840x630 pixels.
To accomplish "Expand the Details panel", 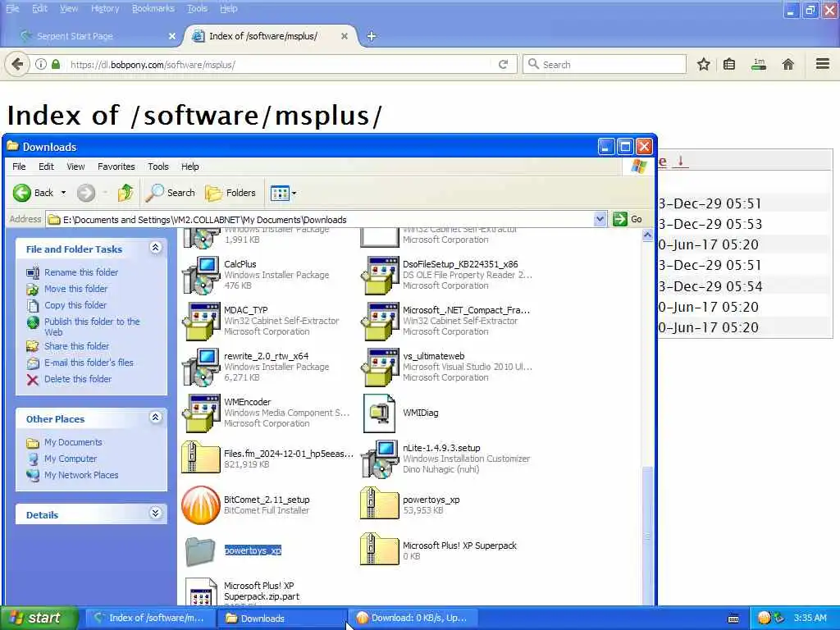I will 155,514.
